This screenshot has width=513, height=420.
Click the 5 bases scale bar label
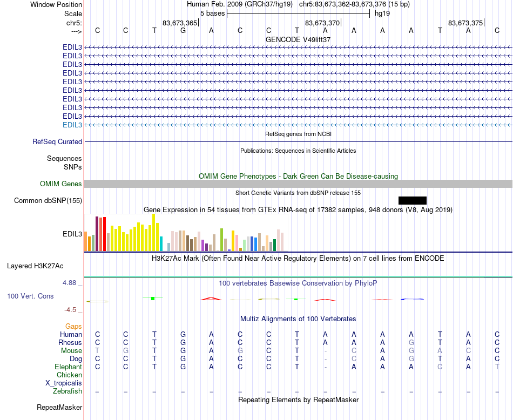click(213, 13)
